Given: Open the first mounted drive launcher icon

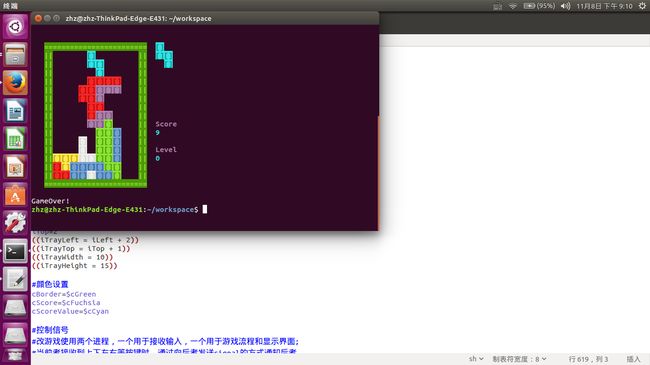Looking at the screenshot, I should click(x=15, y=307).
